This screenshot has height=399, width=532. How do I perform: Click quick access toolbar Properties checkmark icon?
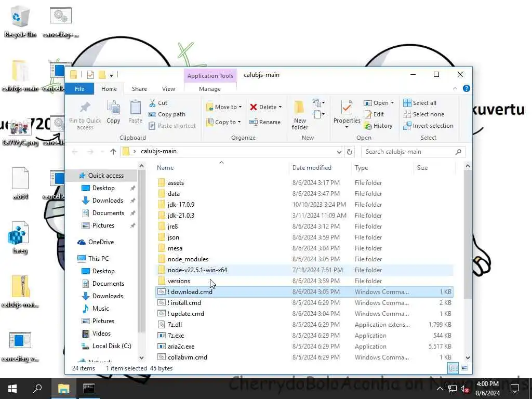point(90,75)
